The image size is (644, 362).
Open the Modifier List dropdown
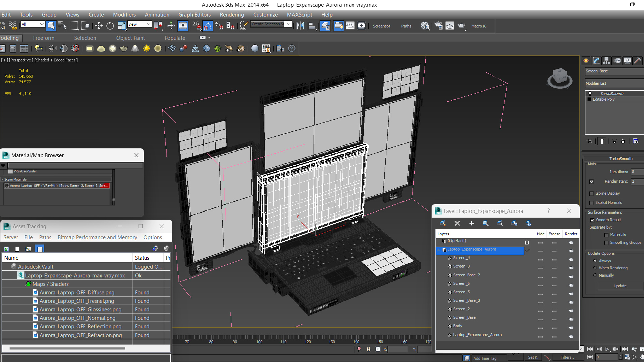pos(614,83)
